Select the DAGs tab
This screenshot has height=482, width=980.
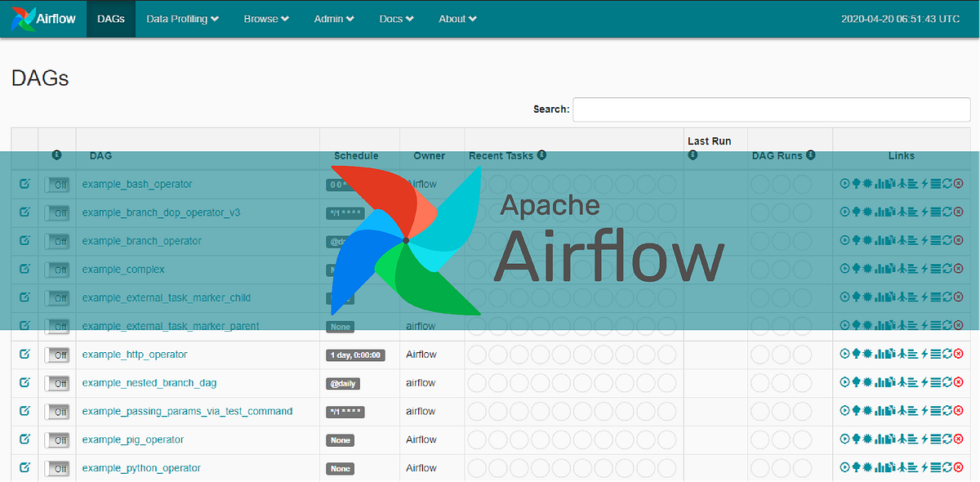coord(110,18)
